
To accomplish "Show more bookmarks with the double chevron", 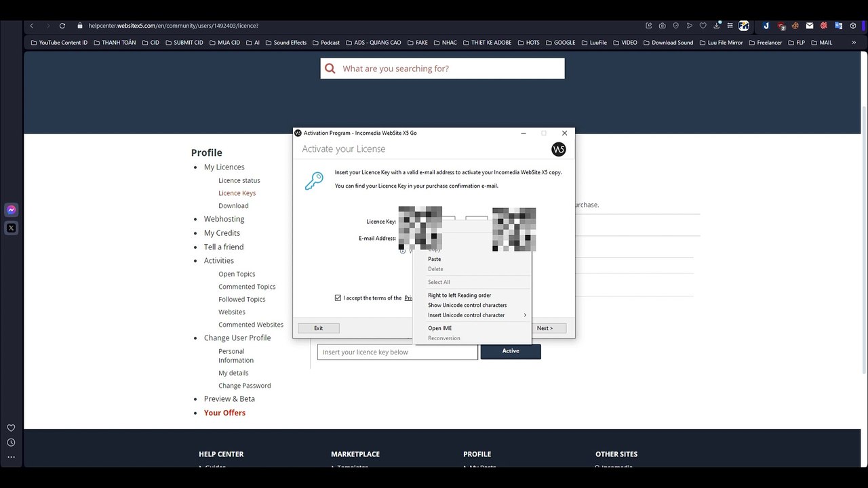I will (x=854, y=43).
